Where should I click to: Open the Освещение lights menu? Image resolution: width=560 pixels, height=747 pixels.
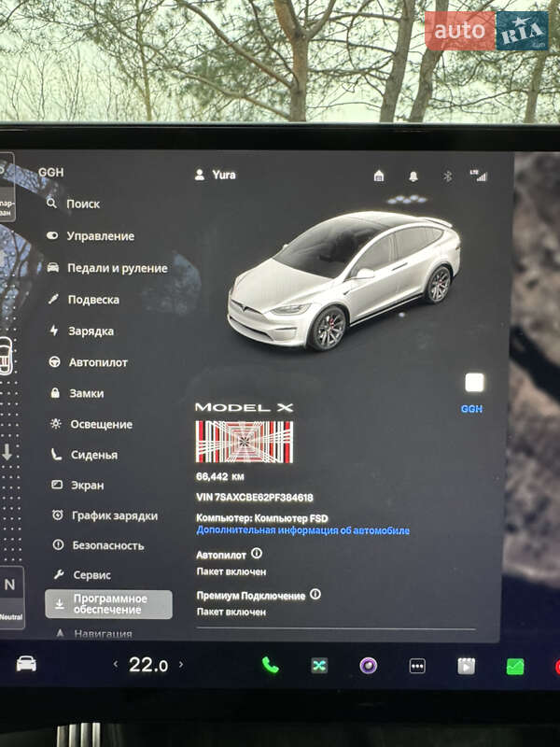pos(91,424)
